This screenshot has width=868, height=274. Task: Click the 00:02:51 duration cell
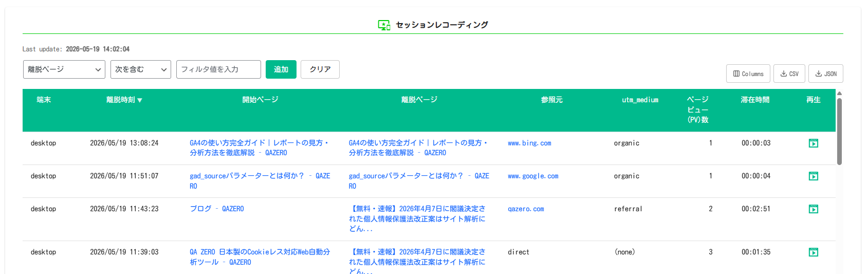(756, 209)
